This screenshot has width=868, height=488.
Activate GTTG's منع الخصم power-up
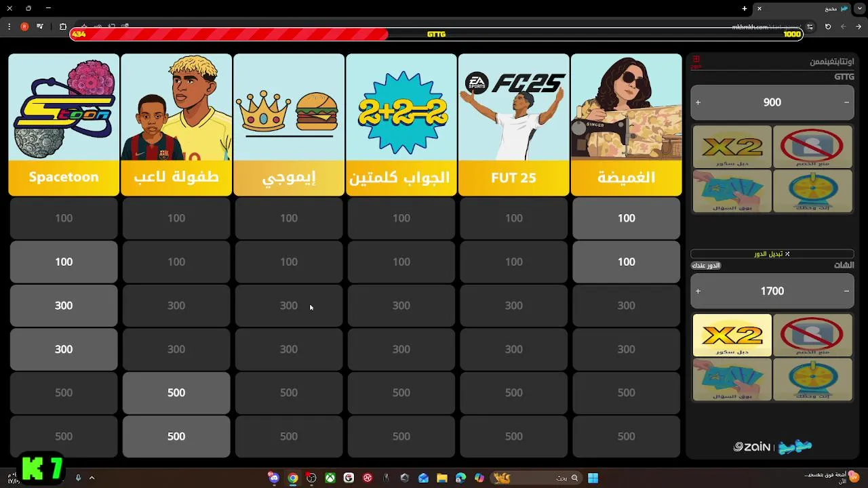[812, 146]
